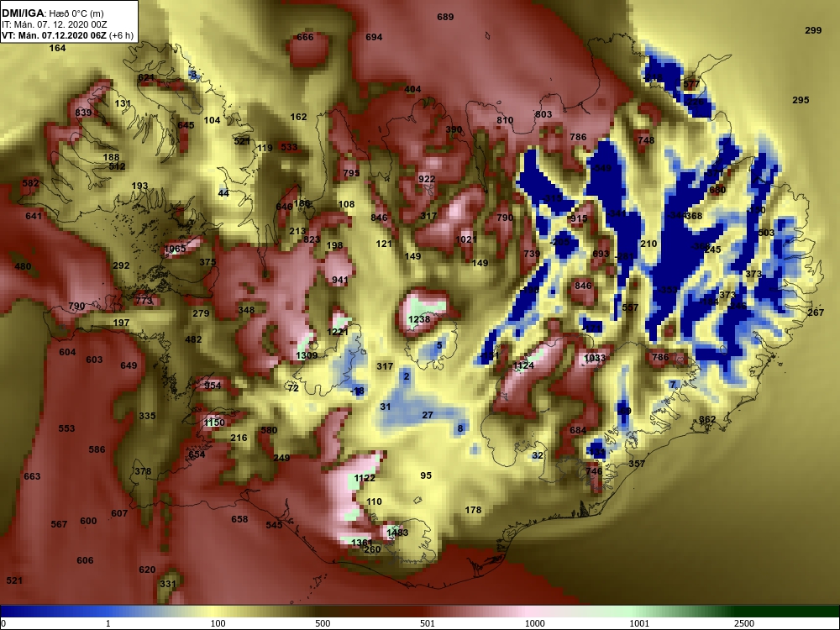Click the map value '582'

(x=30, y=183)
